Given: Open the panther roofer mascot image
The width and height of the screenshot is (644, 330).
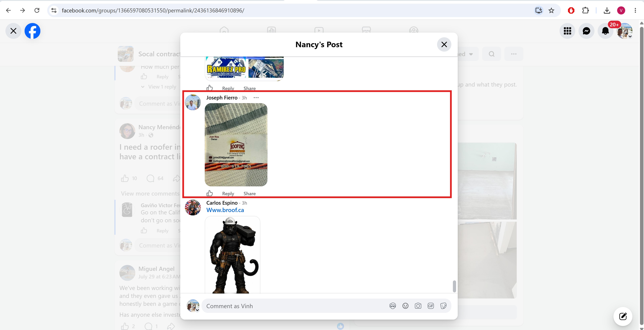Looking at the screenshot, I should [x=232, y=255].
